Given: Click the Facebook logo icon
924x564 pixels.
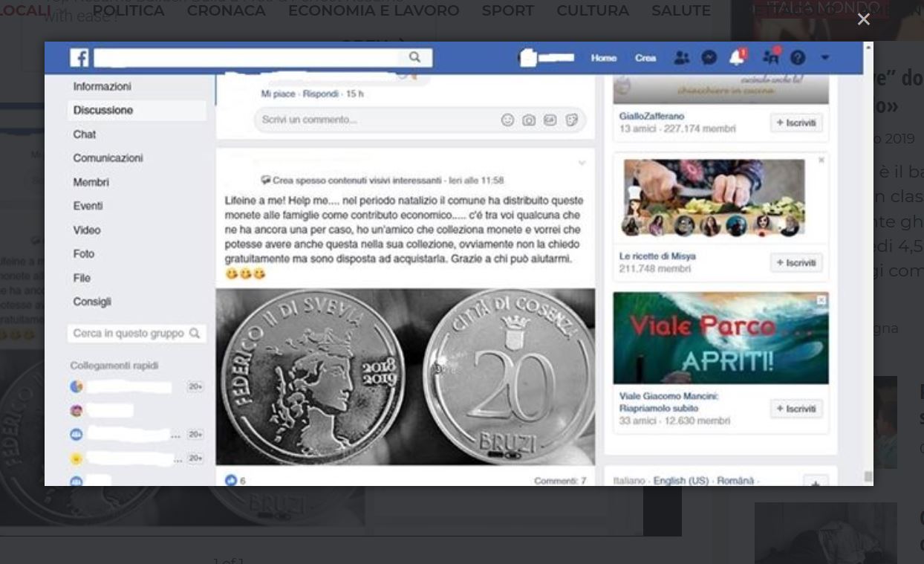Looking at the screenshot, I should point(79,58).
